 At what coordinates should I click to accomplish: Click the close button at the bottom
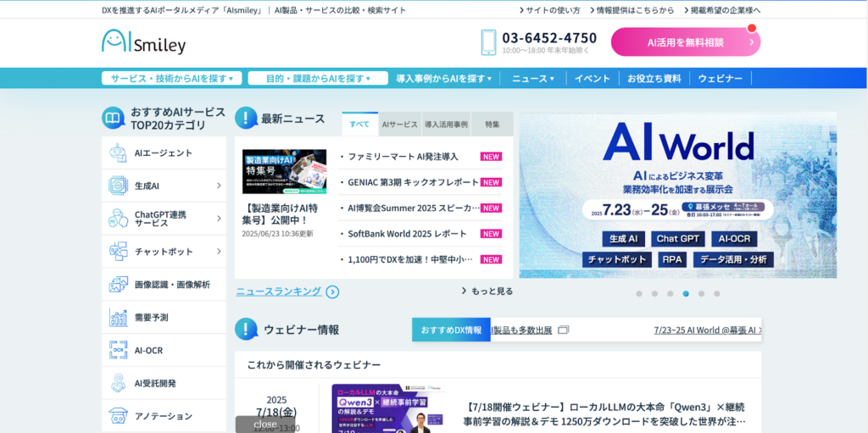[265, 424]
